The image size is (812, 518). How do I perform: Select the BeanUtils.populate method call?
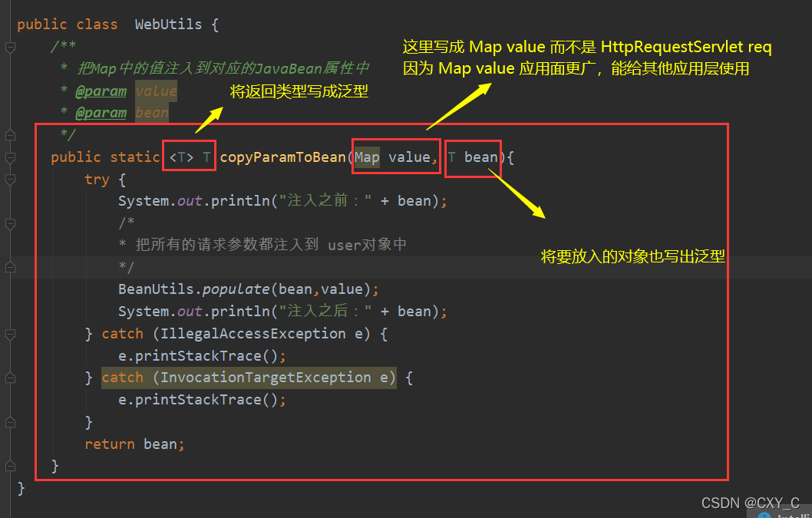coord(194,289)
